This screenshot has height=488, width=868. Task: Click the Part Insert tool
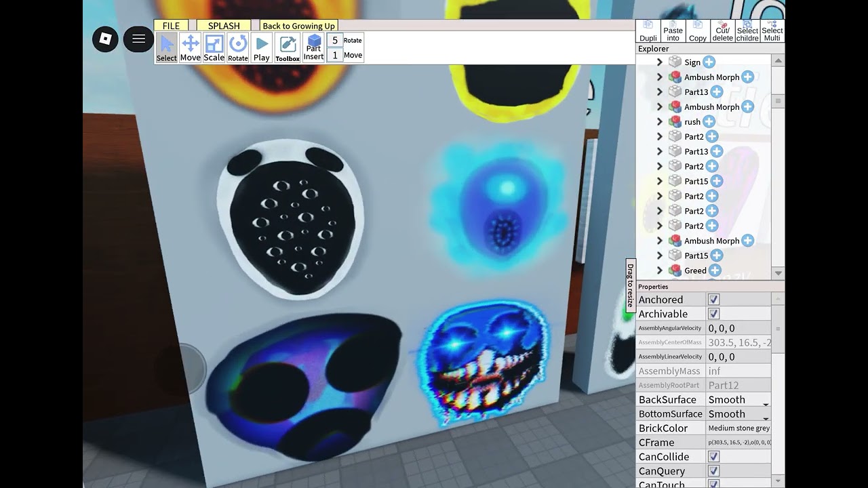pos(313,48)
